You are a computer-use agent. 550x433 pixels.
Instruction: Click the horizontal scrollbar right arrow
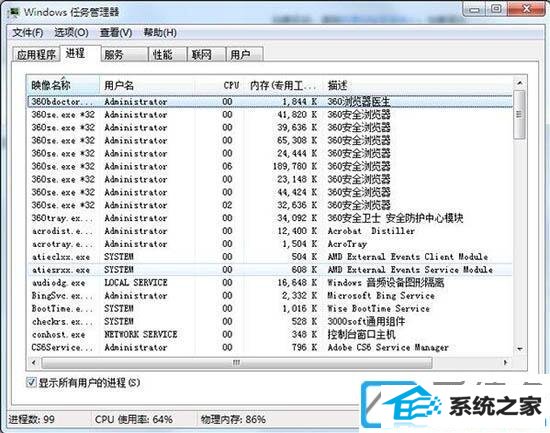[x=505, y=362]
